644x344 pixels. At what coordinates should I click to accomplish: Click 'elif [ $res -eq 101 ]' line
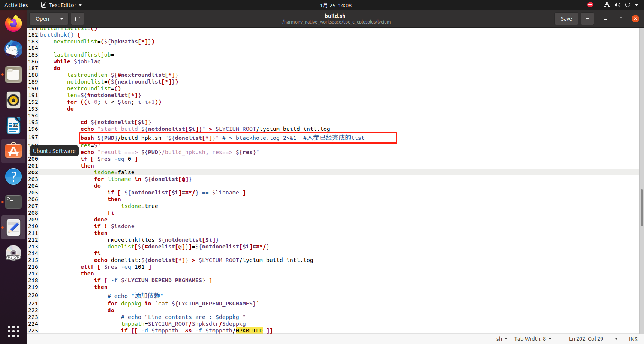[x=116, y=267]
